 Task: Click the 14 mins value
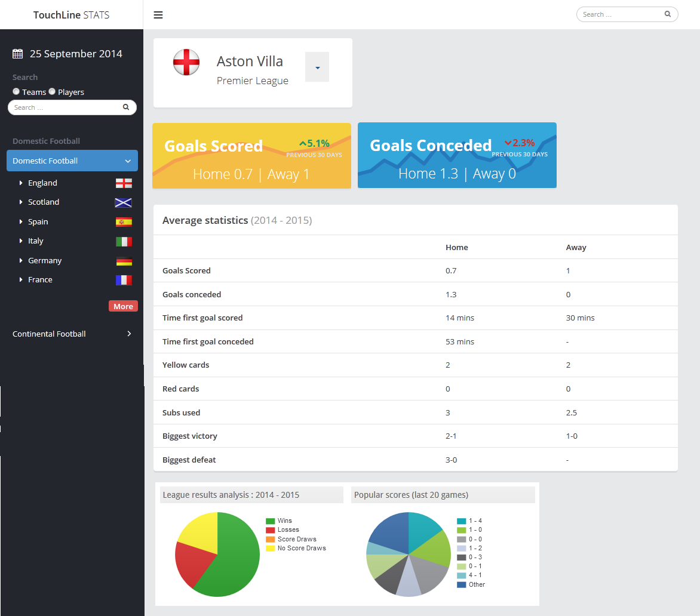[x=460, y=318]
